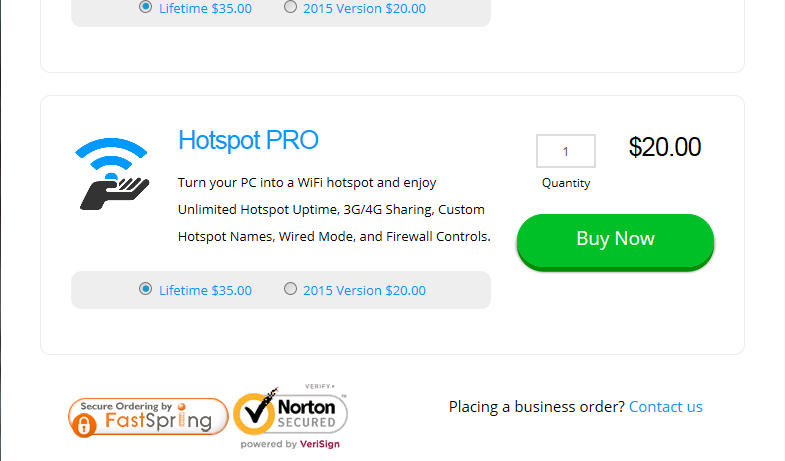Click the FastSpring secure ordering badge

click(148, 416)
